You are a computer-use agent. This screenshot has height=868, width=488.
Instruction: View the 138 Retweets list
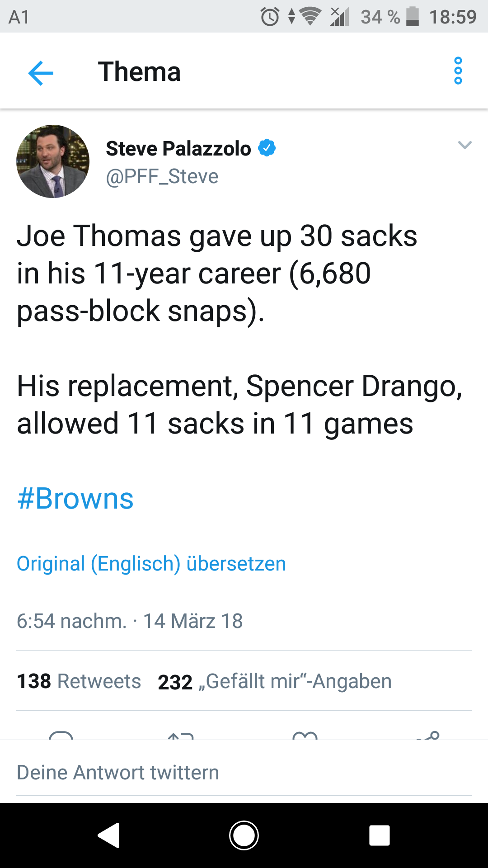(79, 681)
